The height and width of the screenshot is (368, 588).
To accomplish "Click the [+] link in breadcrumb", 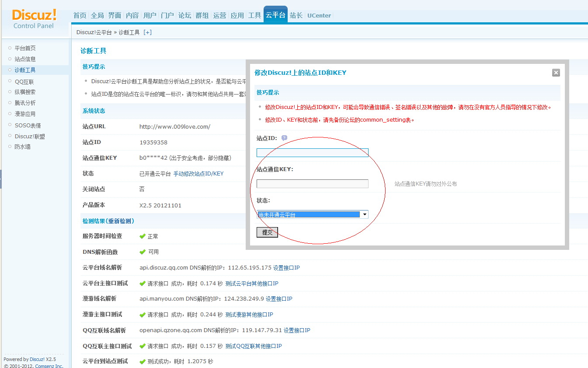I will point(148,32).
